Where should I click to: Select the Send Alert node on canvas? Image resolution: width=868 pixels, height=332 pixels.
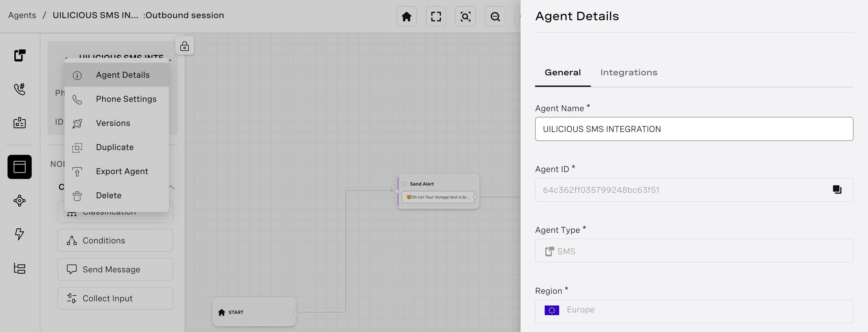pyautogui.click(x=438, y=192)
